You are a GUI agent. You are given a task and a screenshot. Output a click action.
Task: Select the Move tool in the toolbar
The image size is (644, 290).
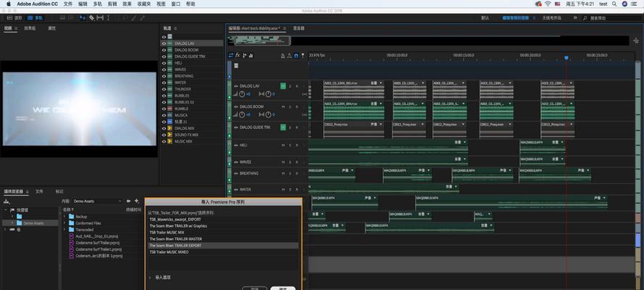pos(83,18)
